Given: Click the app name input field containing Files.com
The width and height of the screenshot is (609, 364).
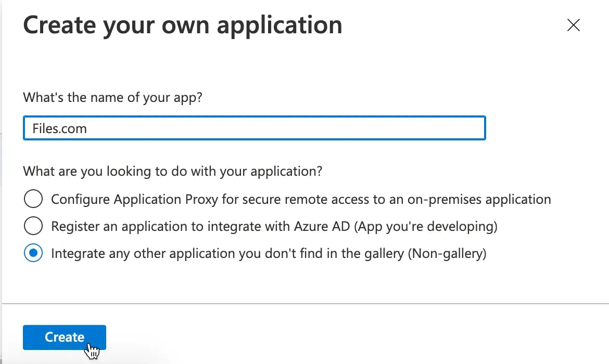Looking at the screenshot, I should pos(255,128).
